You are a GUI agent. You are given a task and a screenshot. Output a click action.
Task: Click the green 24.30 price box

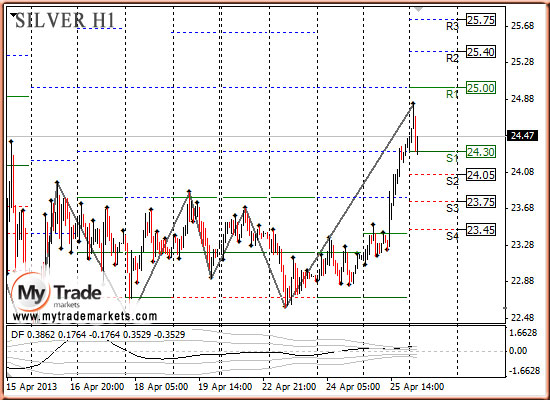point(481,152)
